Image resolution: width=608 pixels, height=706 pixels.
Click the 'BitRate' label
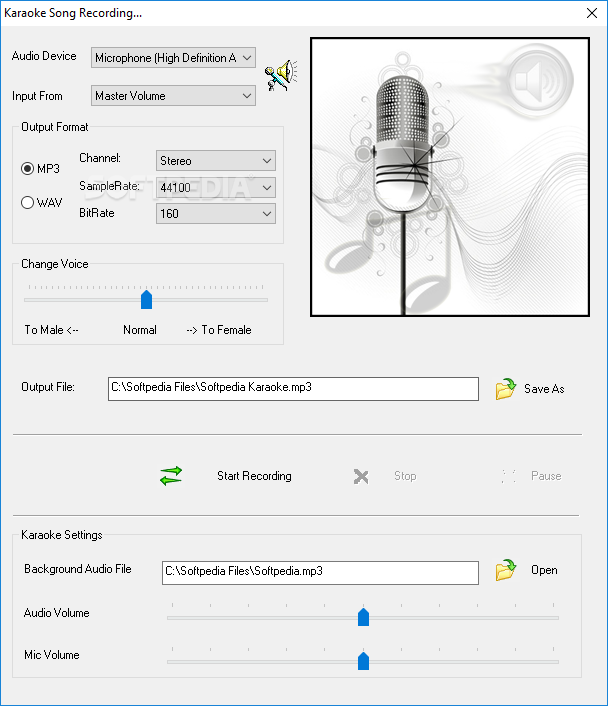point(97,213)
